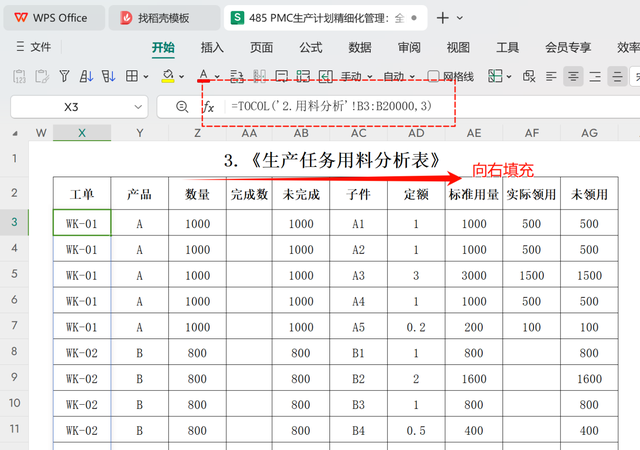Click the borders grid icon
Viewport: 640px width, 450px height.
pyautogui.click(x=132, y=76)
